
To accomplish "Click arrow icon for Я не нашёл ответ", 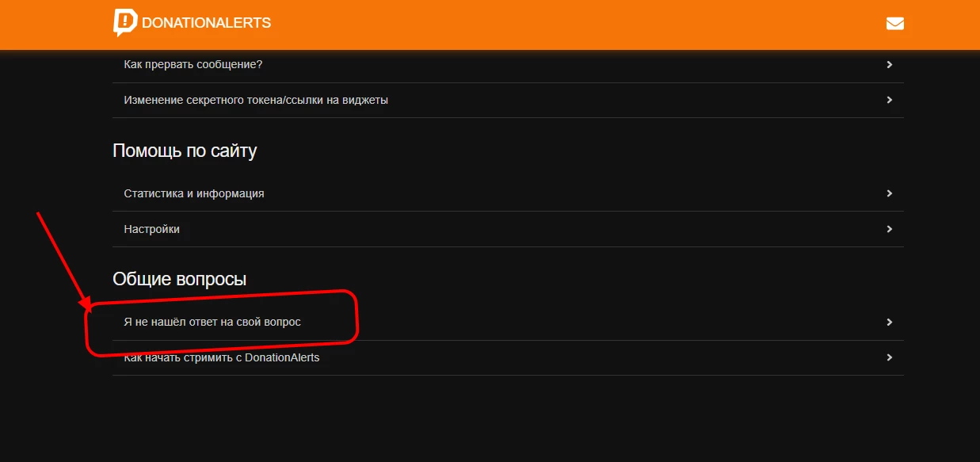I will [890, 323].
